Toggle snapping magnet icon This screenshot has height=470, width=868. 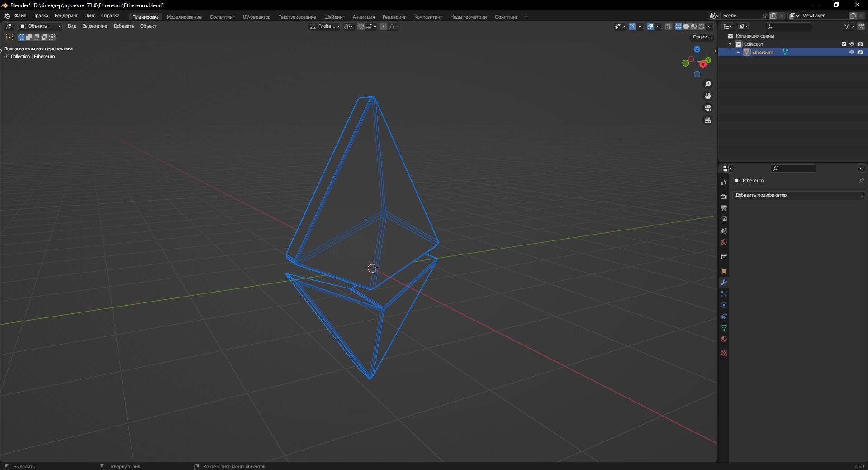[361, 26]
